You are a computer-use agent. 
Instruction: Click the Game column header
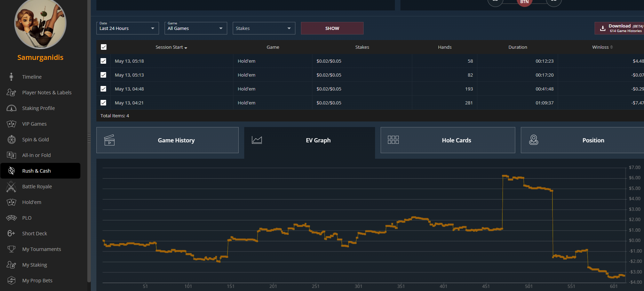[x=273, y=47]
